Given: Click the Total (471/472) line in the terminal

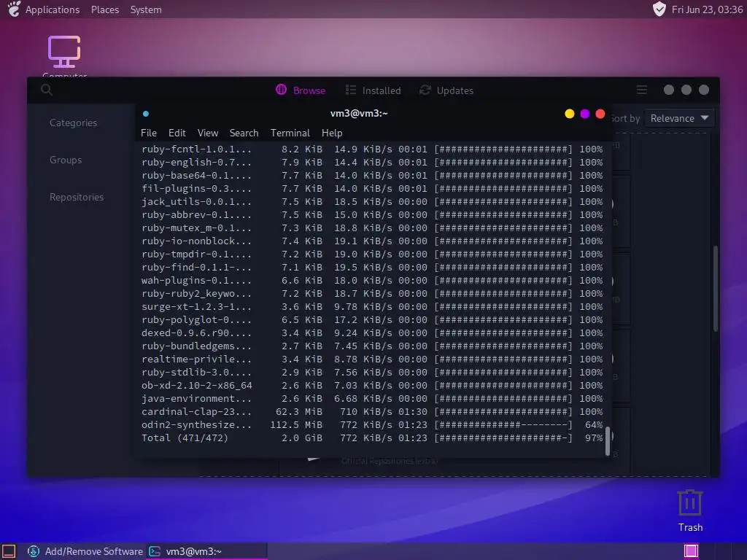Looking at the screenshot, I should pyautogui.click(x=372, y=438).
